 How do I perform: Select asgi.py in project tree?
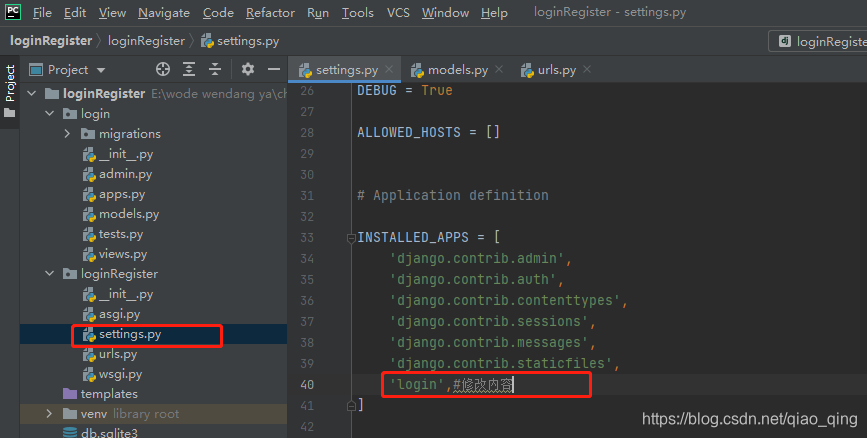click(119, 314)
